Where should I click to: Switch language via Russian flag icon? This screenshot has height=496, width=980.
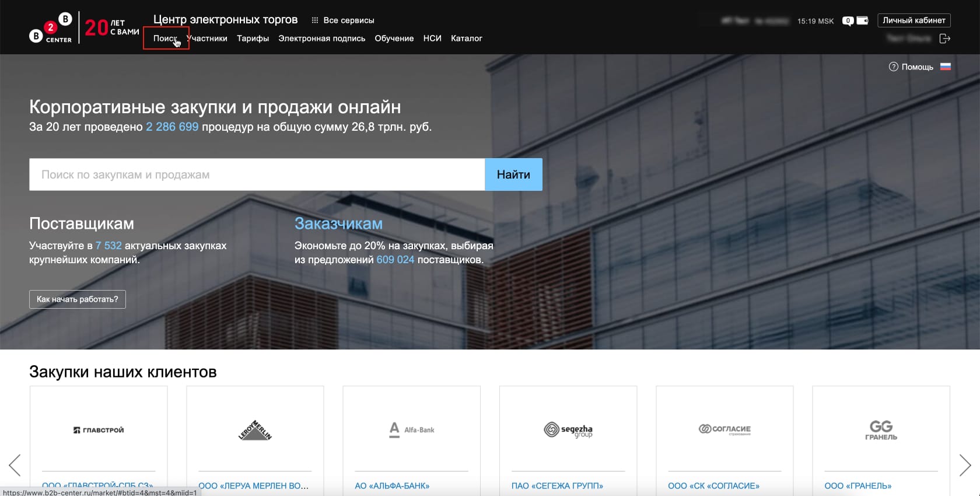tap(946, 67)
